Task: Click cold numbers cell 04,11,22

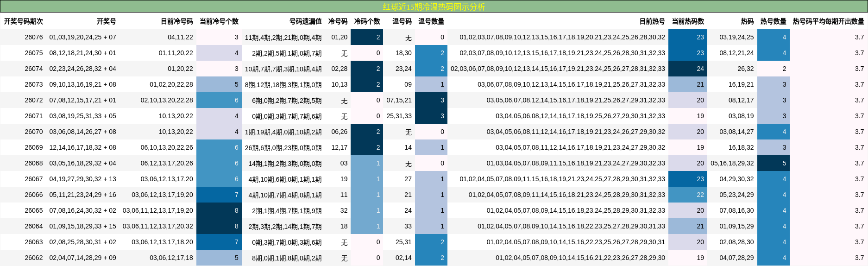Action: point(180,37)
